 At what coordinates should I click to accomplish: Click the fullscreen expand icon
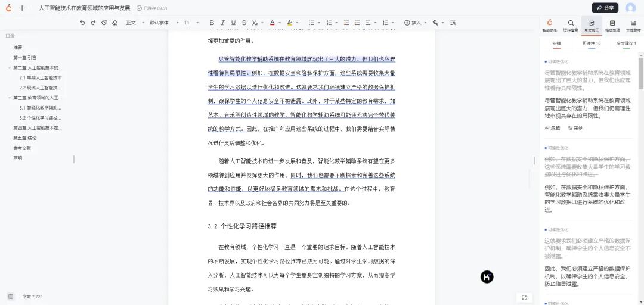point(524,297)
